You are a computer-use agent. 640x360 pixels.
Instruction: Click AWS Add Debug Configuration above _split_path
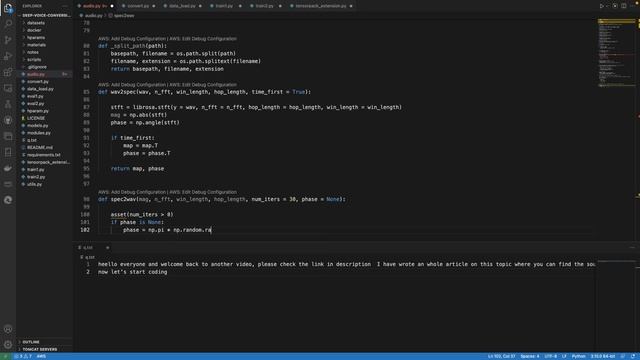[132, 39]
